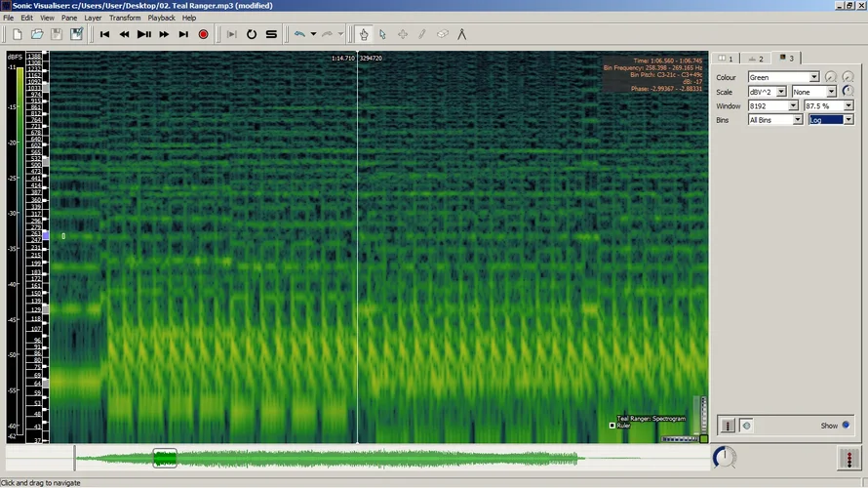Click the Undo arrow icon
The width and height of the screenshot is (868, 488).
coord(299,34)
